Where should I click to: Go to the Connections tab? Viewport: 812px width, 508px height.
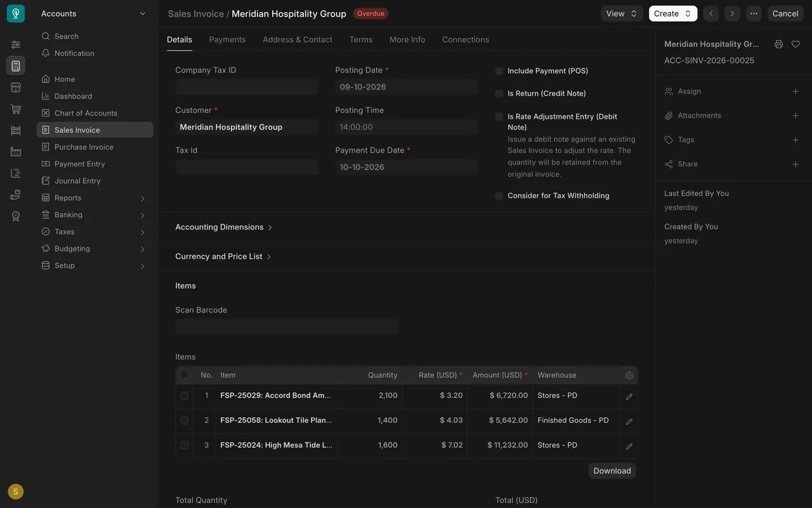(x=466, y=39)
